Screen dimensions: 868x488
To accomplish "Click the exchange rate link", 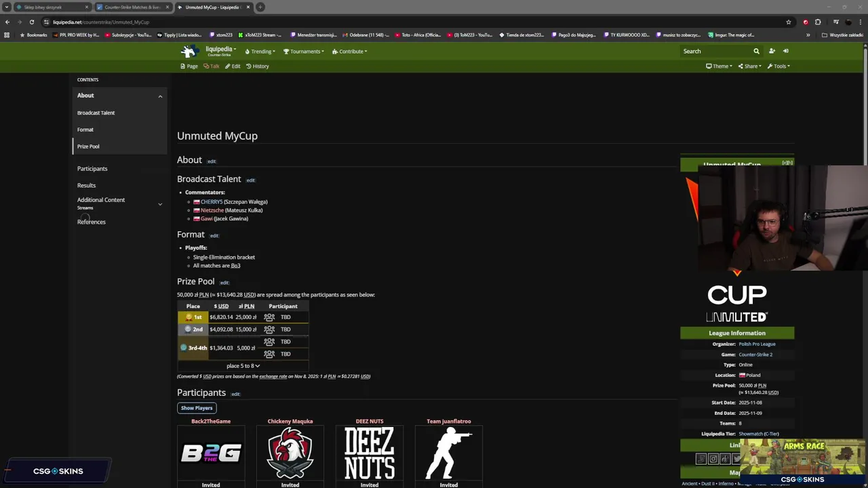I will tap(273, 376).
